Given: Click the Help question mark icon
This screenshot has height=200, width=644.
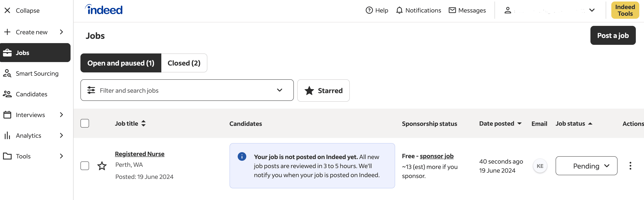Looking at the screenshot, I should point(369,10).
